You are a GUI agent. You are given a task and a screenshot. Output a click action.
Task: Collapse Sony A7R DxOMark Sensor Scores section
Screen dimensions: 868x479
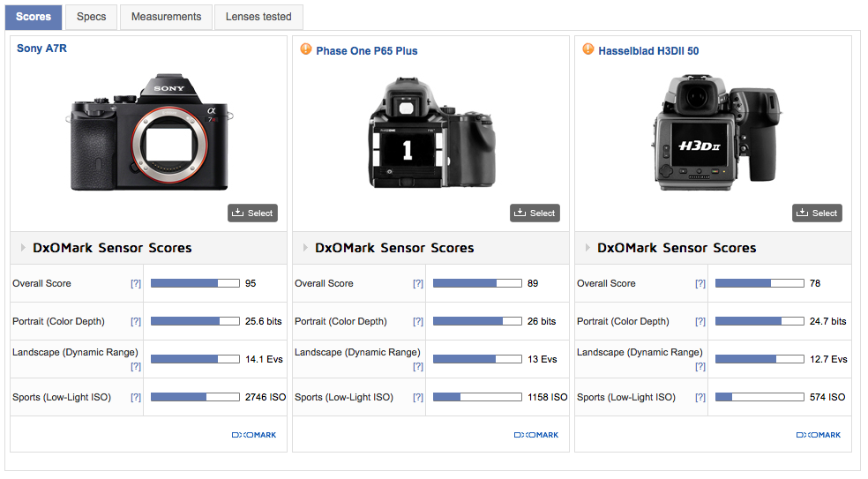coord(23,248)
